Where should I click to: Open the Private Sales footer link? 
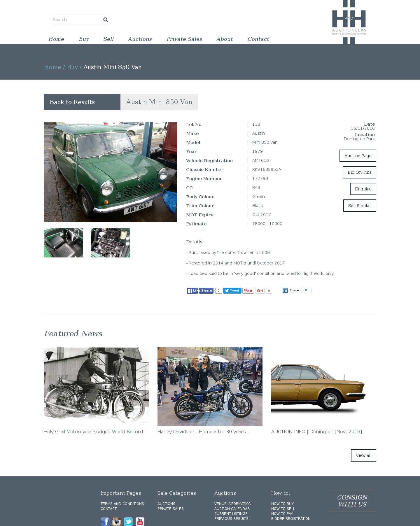click(x=171, y=509)
